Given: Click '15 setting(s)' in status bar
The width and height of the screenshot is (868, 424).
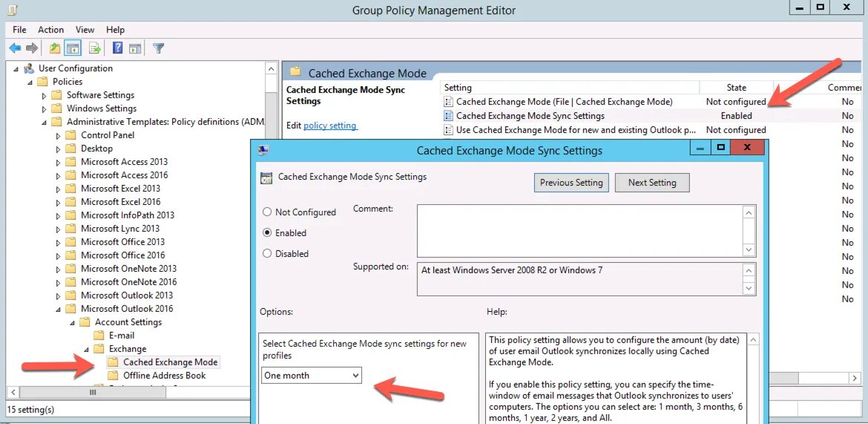Looking at the screenshot, I should [30, 410].
